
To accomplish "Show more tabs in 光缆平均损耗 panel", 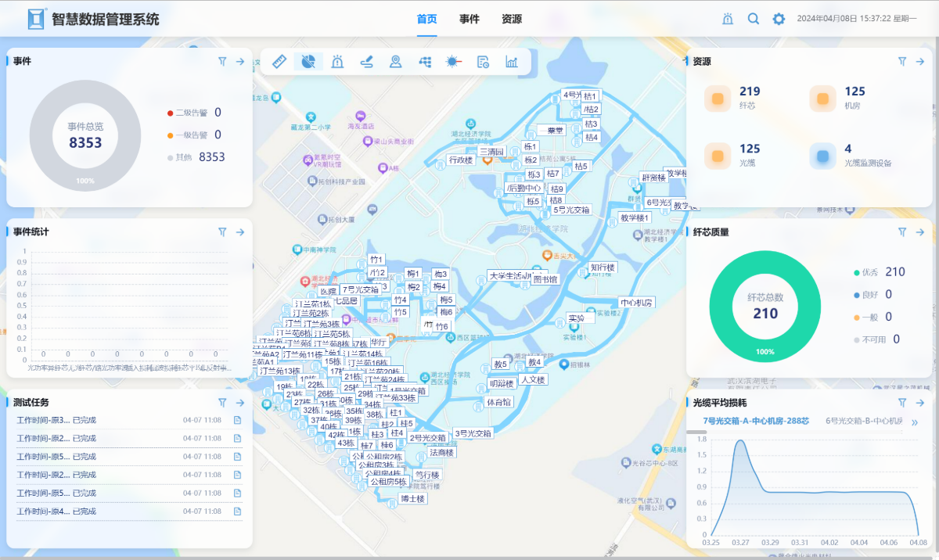I will point(914,422).
